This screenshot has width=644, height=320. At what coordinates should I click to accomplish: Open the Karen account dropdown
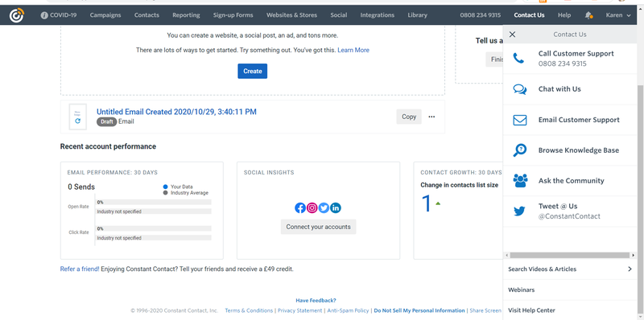[x=618, y=15]
